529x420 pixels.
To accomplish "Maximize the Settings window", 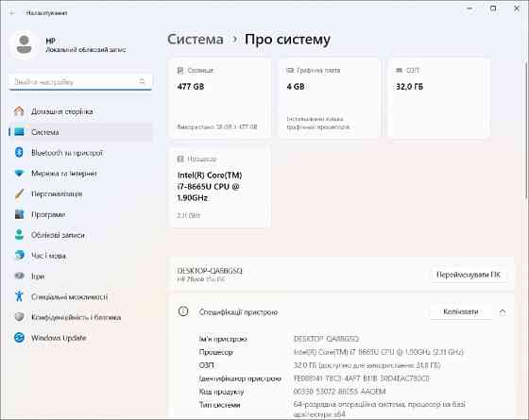I will (x=493, y=8).
